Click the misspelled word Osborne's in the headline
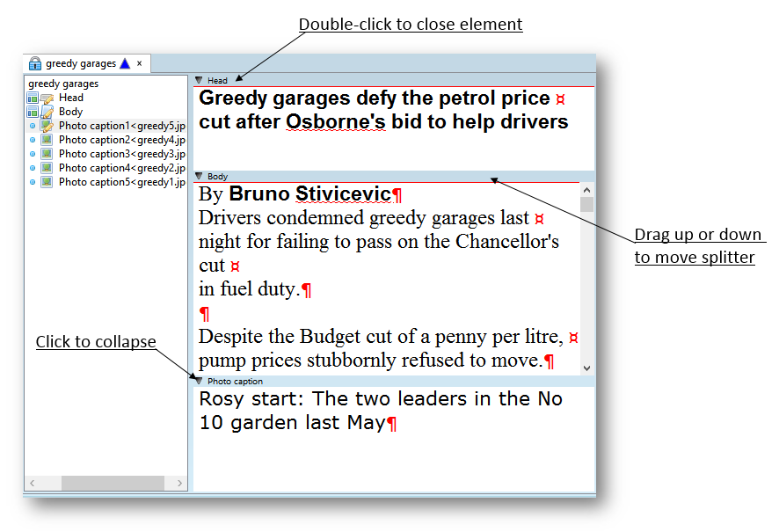Image resolution: width=779 pixels, height=532 pixels. pyautogui.click(x=335, y=122)
